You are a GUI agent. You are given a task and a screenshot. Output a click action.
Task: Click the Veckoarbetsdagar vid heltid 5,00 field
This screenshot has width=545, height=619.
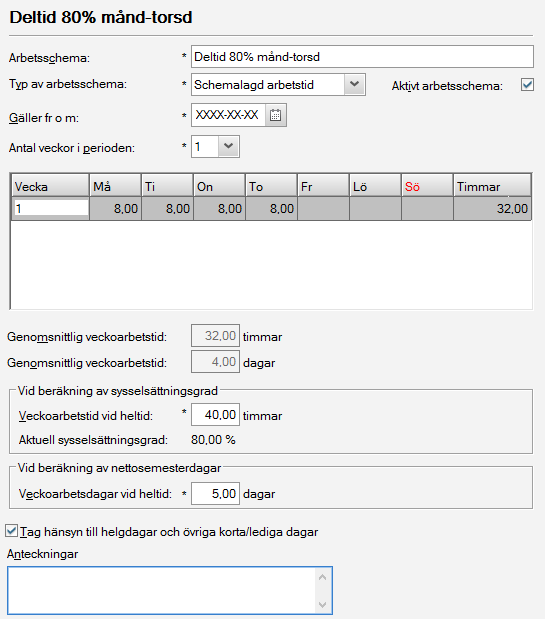point(215,493)
